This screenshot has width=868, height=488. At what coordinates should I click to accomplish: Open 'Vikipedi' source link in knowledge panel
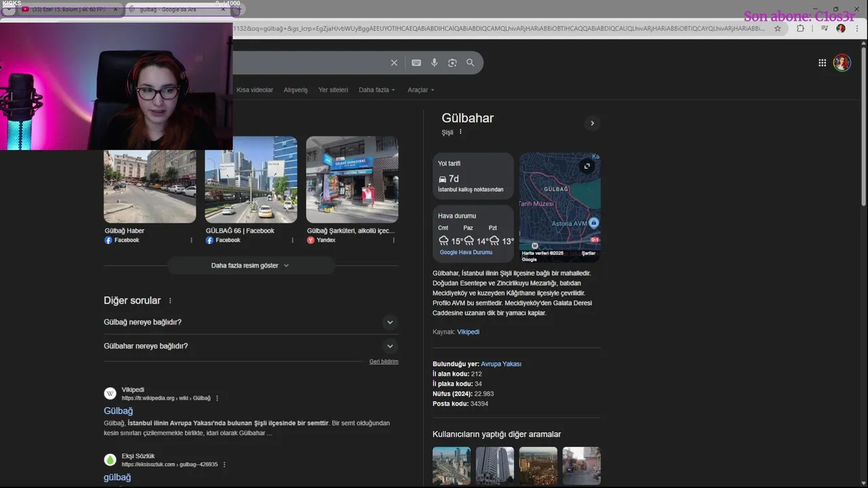(x=468, y=332)
